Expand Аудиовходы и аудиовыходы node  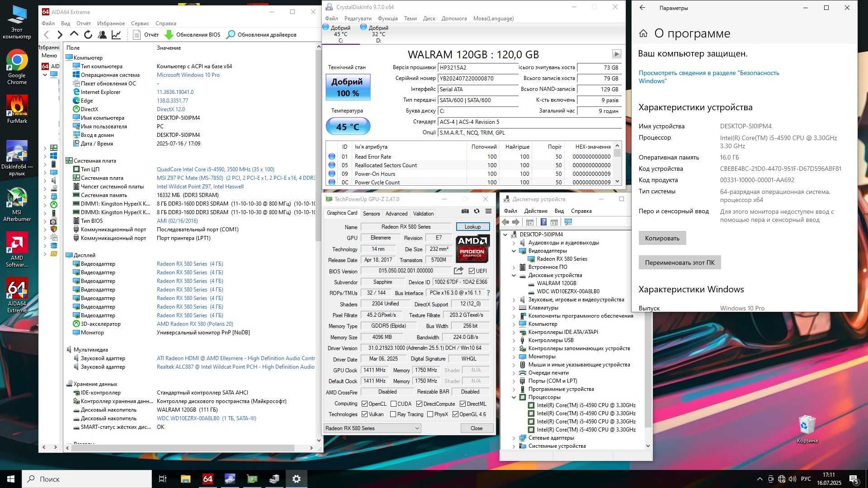[x=514, y=243]
